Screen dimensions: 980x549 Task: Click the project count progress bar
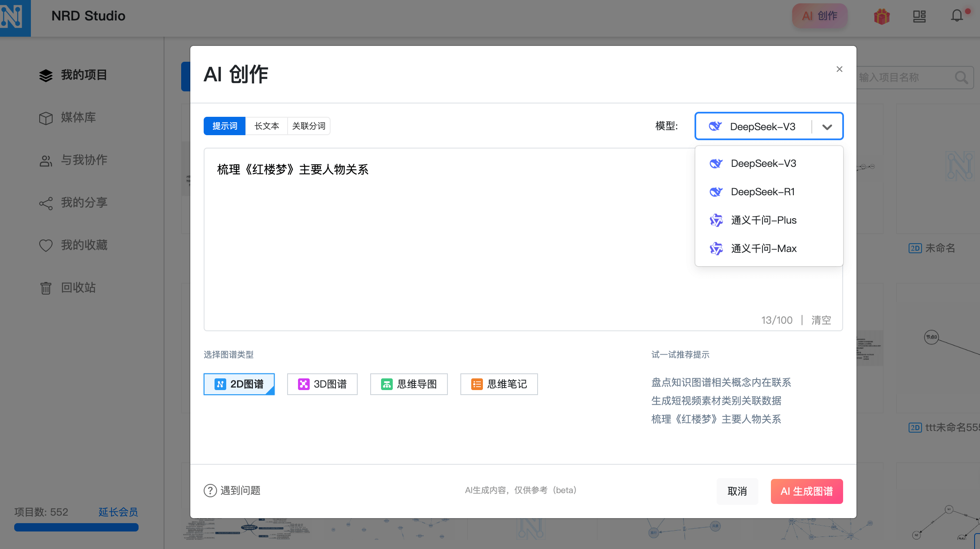(76, 527)
